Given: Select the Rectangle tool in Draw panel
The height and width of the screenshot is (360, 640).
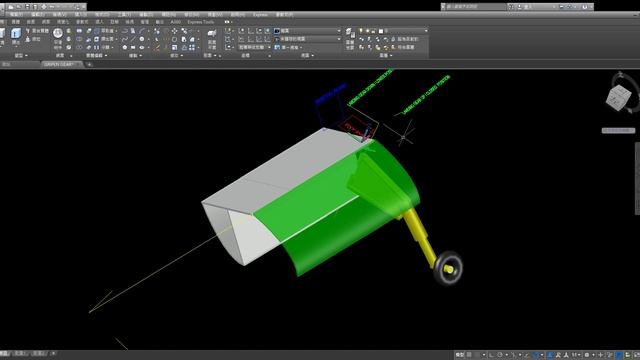Looking at the screenshot, I should tap(133, 47).
